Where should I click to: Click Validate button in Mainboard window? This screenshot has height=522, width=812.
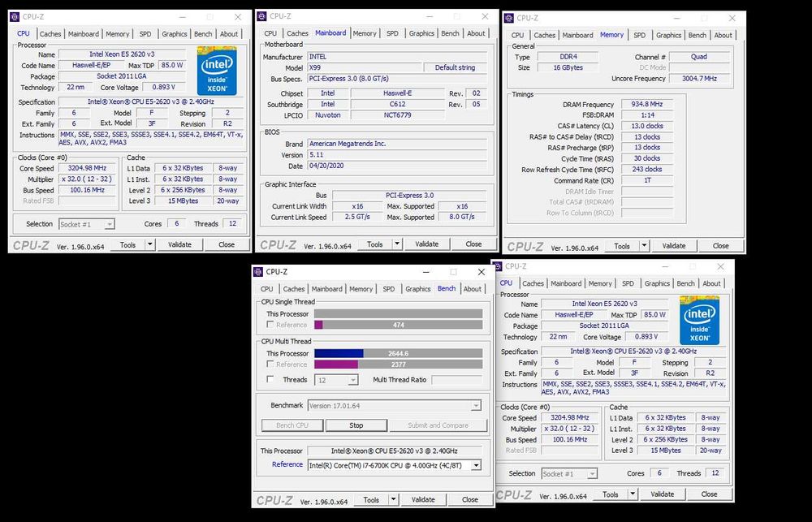[x=427, y=244]
